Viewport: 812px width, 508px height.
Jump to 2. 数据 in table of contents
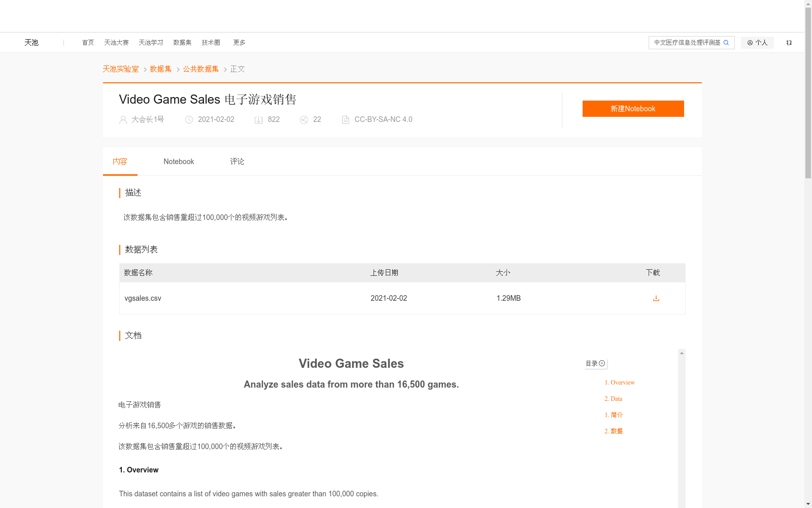click(x=614, y=431)
